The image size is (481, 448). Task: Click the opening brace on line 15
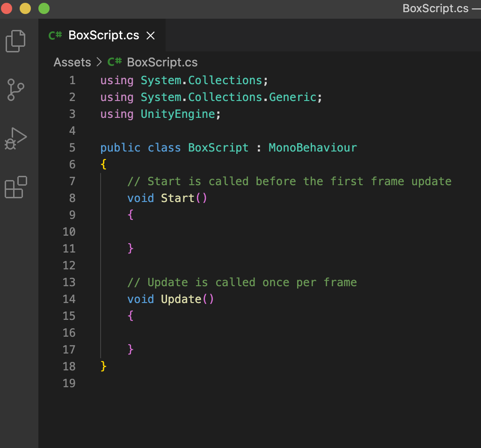coord(131,316)
